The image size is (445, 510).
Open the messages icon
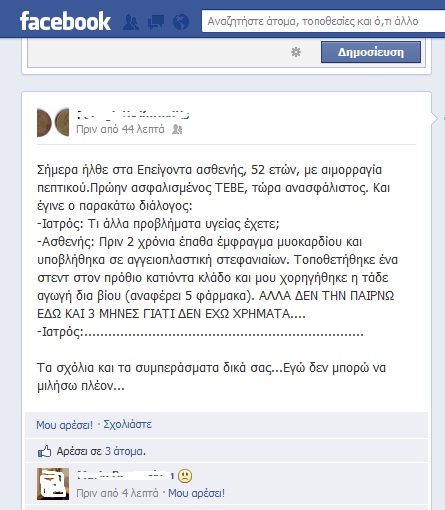(156, 22)
